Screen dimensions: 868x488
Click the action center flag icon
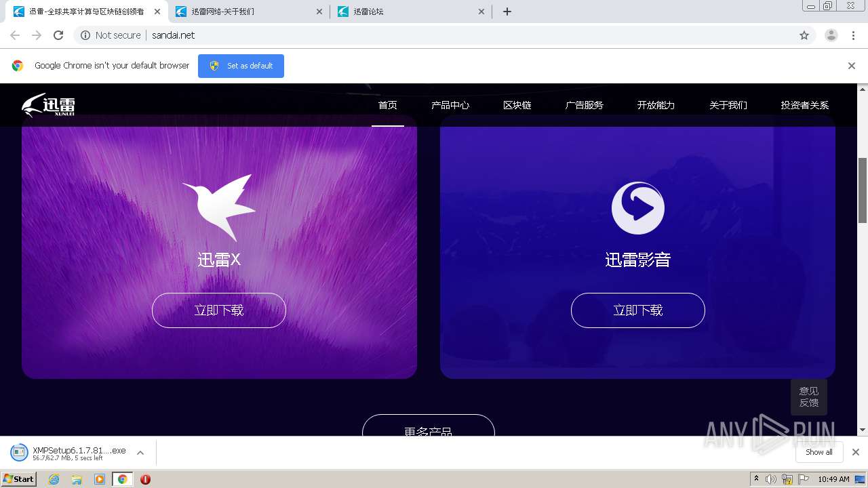804,479
